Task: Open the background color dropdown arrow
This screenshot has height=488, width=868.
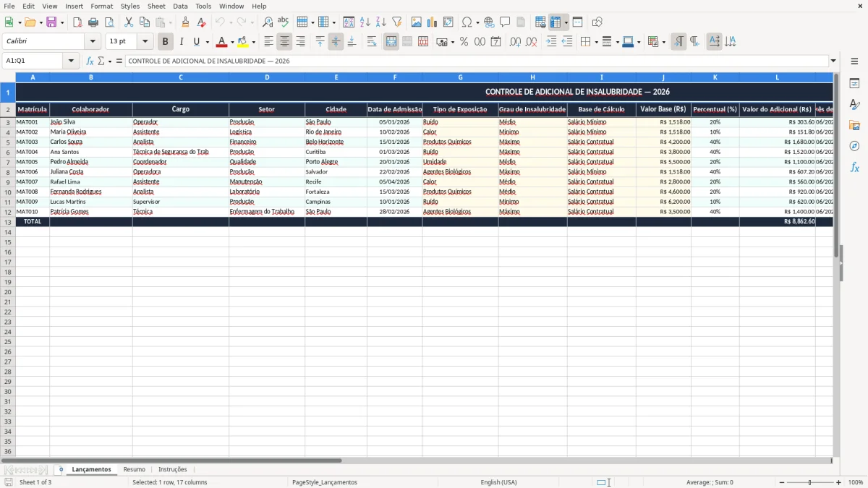Action: (x=253, y=42)
